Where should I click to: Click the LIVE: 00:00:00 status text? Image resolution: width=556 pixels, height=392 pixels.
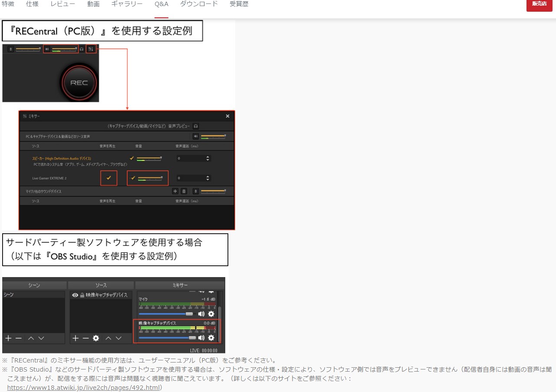click(x=204, y=350)
